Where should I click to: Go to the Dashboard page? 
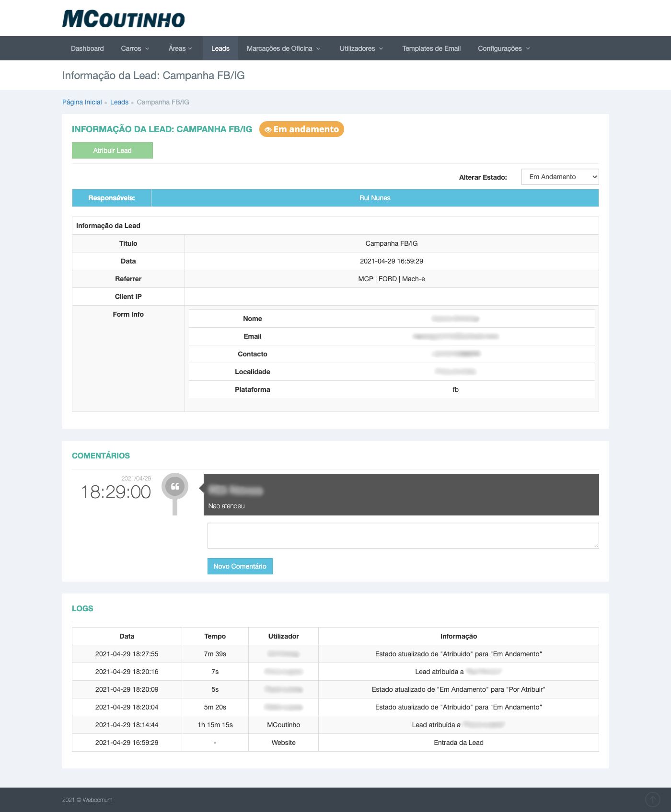coord(87,48)
